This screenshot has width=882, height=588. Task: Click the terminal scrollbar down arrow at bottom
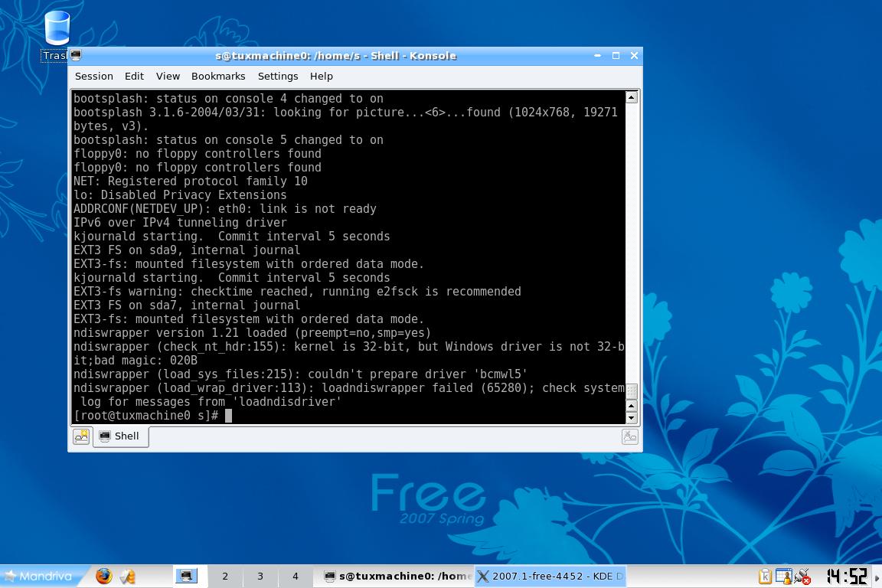[631, 418]
